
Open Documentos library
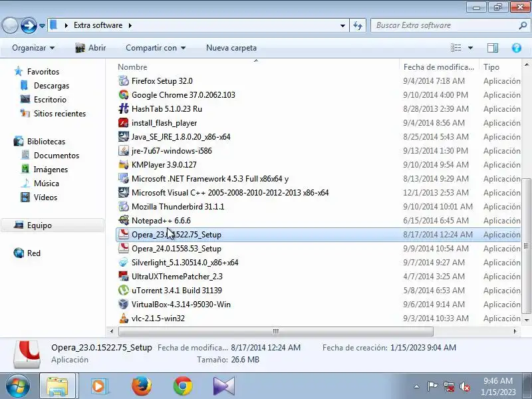57,156
